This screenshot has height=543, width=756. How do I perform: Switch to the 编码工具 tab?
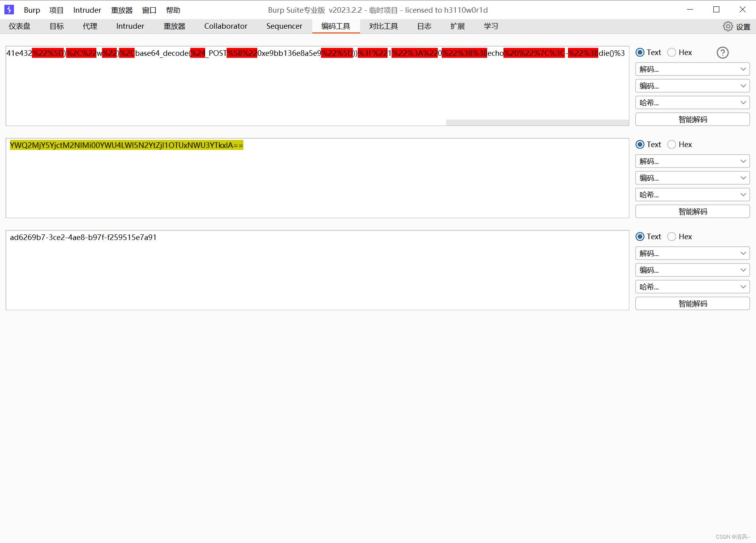click(x=336, y=26)
